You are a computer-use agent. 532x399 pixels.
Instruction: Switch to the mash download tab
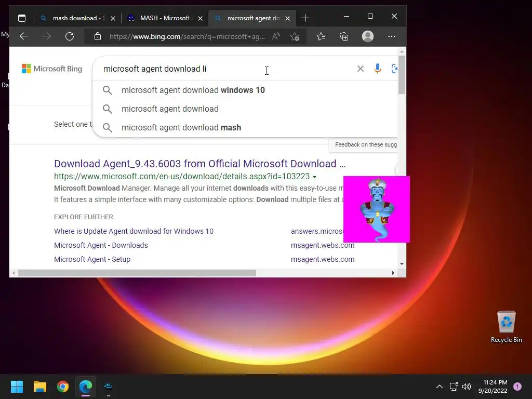tap(78, 18)
